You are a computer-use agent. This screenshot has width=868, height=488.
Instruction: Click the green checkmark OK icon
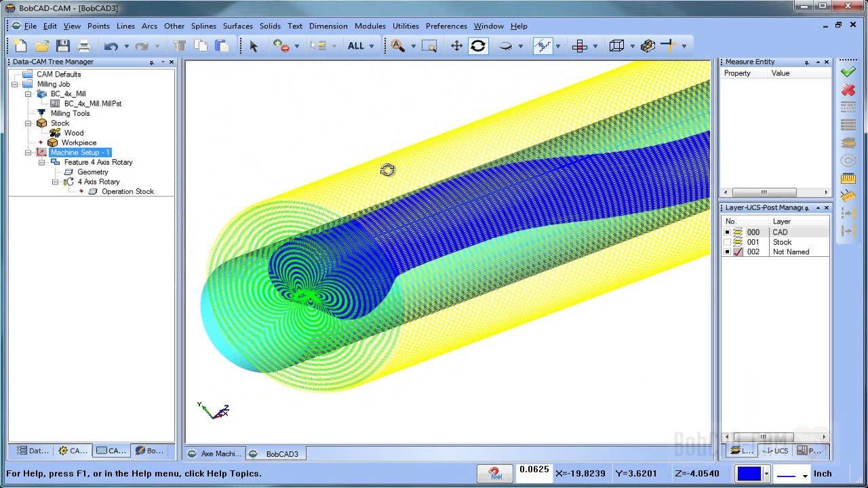(848, 72)
